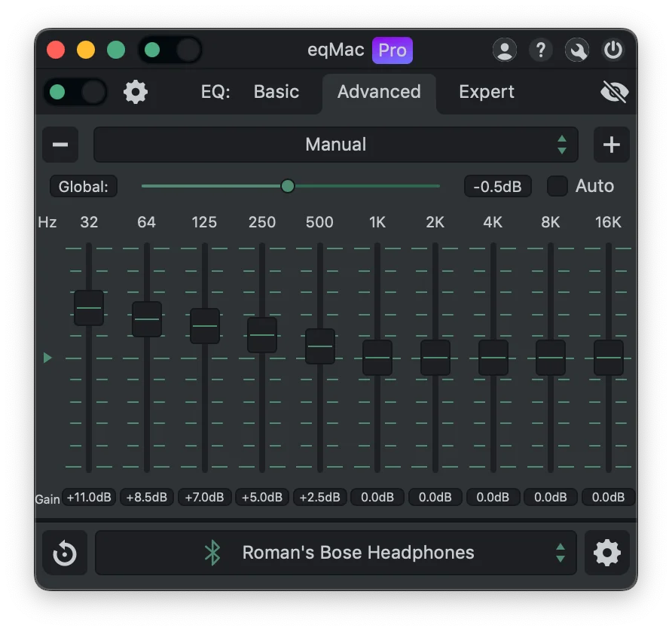The width and height of the screenshot is (672, 631).
Task: Click the 250 Hz band slider handle
Action: click(262, 335)
